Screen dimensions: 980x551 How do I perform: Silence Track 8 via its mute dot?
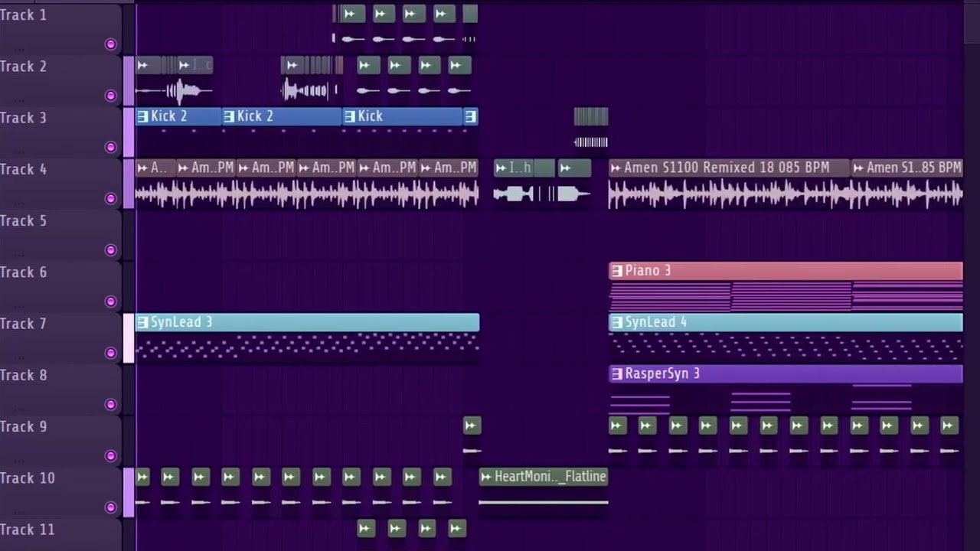110,404
